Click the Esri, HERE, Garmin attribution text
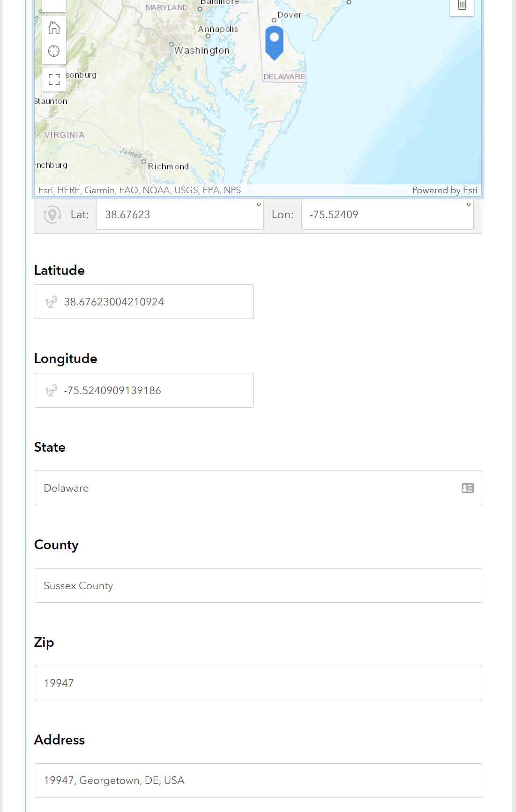This screenshot has height=812, width=516. (x=140, y=190)
